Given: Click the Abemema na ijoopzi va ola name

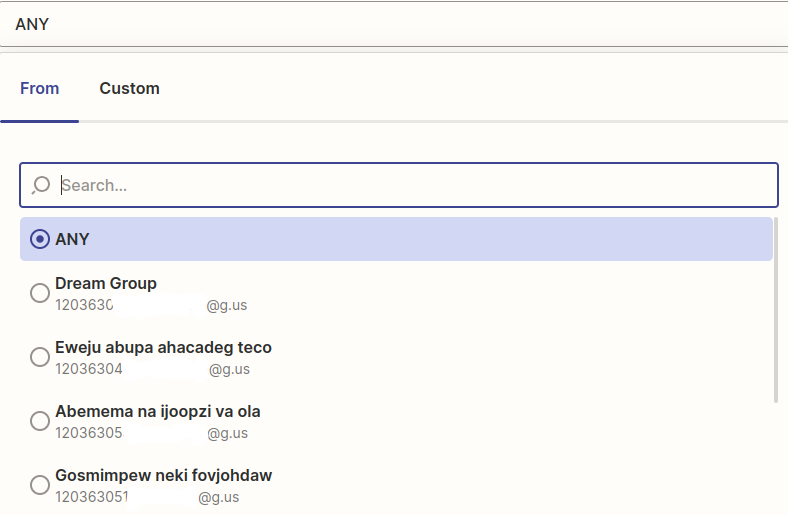Looking at the screenshot, I should [158, 411].
